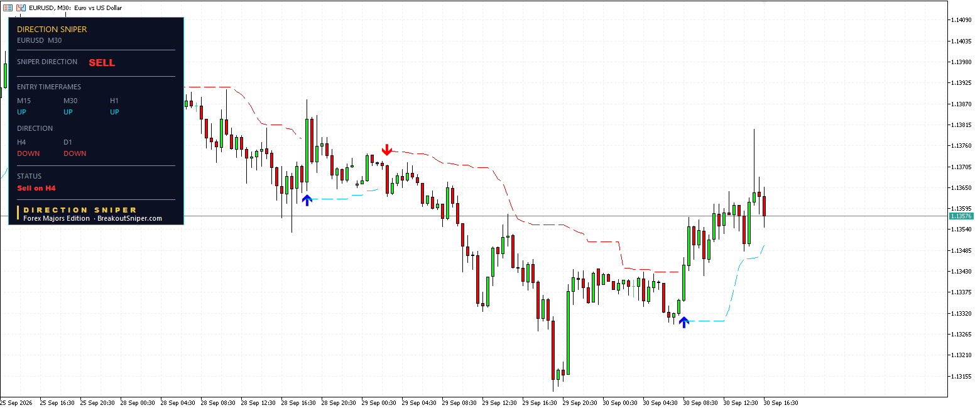The image size is (980, 410).
Task: Click the DOWN value under D1
Action: (x=75, y=153)
